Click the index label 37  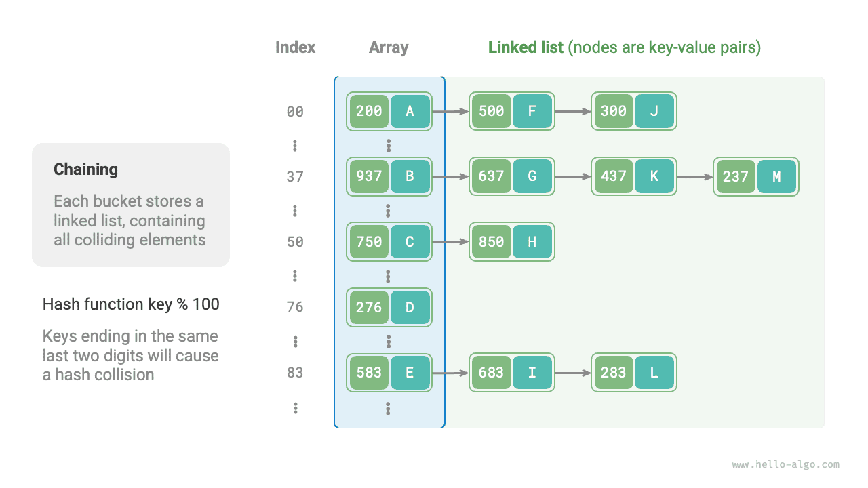[x=295, y=177]
